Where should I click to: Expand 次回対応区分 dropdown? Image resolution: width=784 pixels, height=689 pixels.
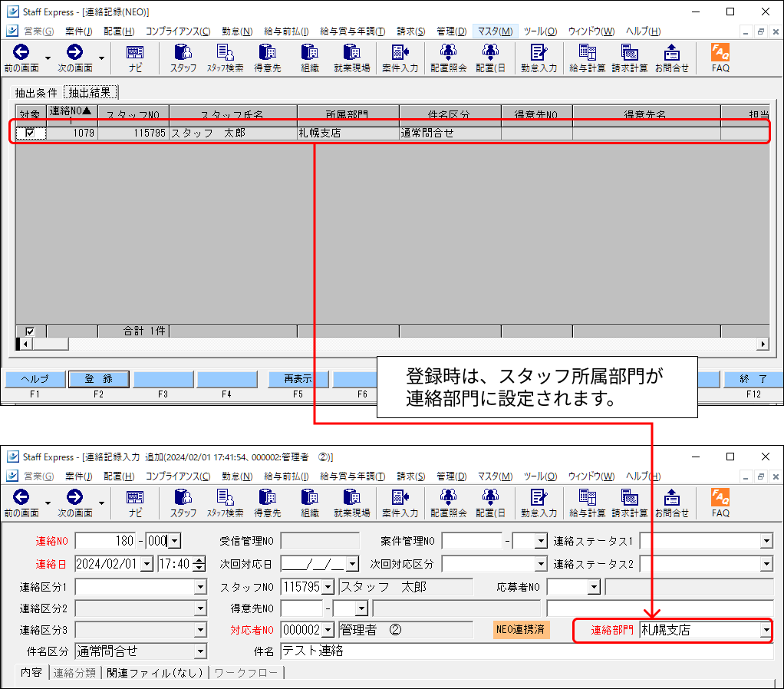tap(541, 564)
